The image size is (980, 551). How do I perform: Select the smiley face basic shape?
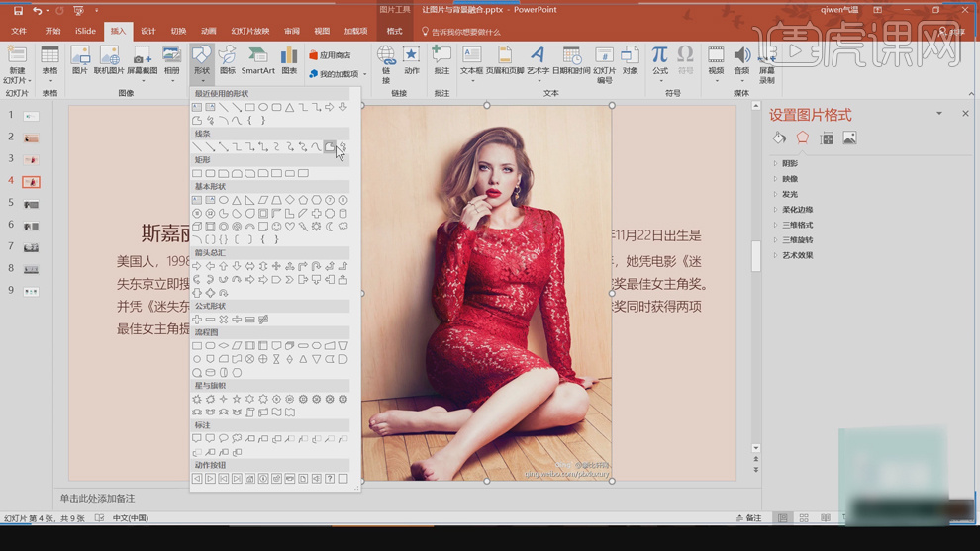(x=276, y=227)
